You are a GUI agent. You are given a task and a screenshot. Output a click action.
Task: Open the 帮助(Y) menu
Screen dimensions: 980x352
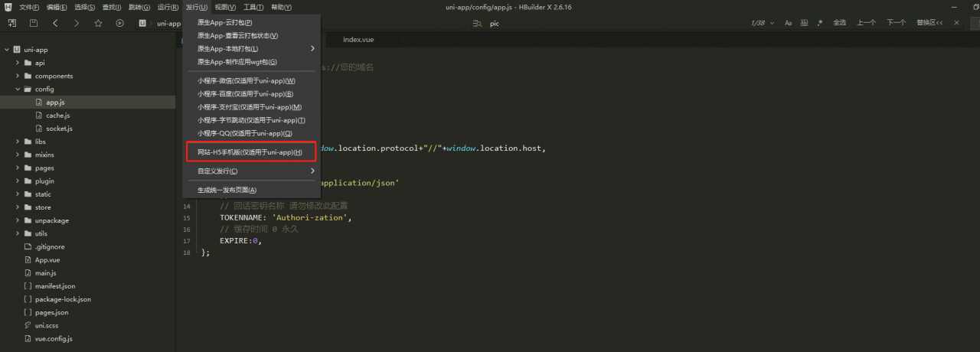coord(281,7)
